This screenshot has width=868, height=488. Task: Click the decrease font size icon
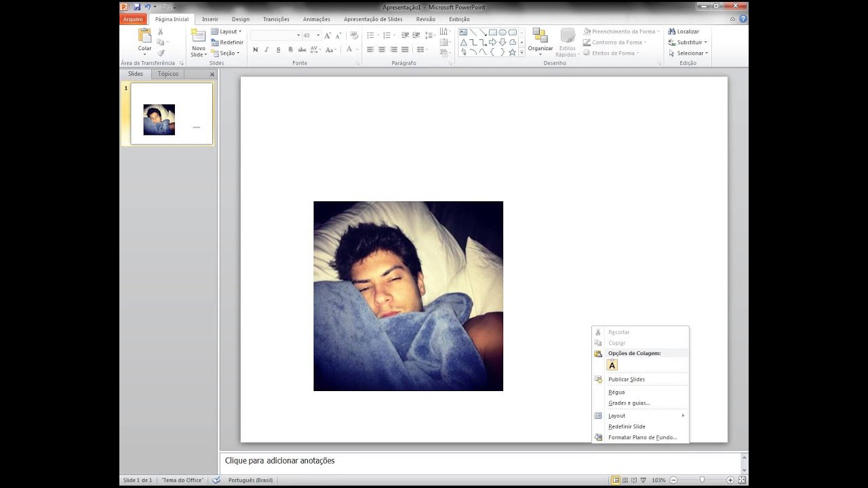click(338, 35)
